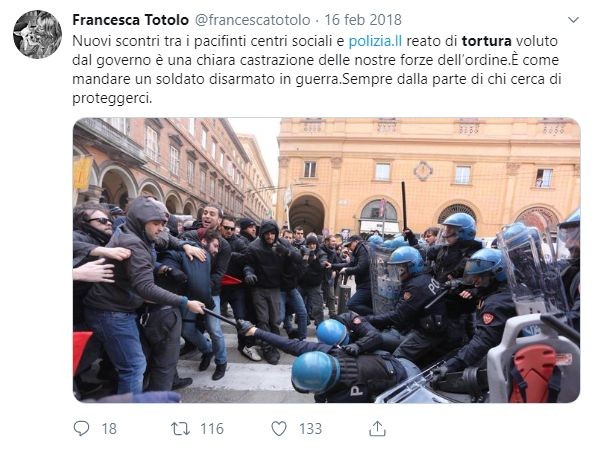This screenshot has height=449, width=594.
Task: Click the 116 retweets count
Action: pos(212,429)
